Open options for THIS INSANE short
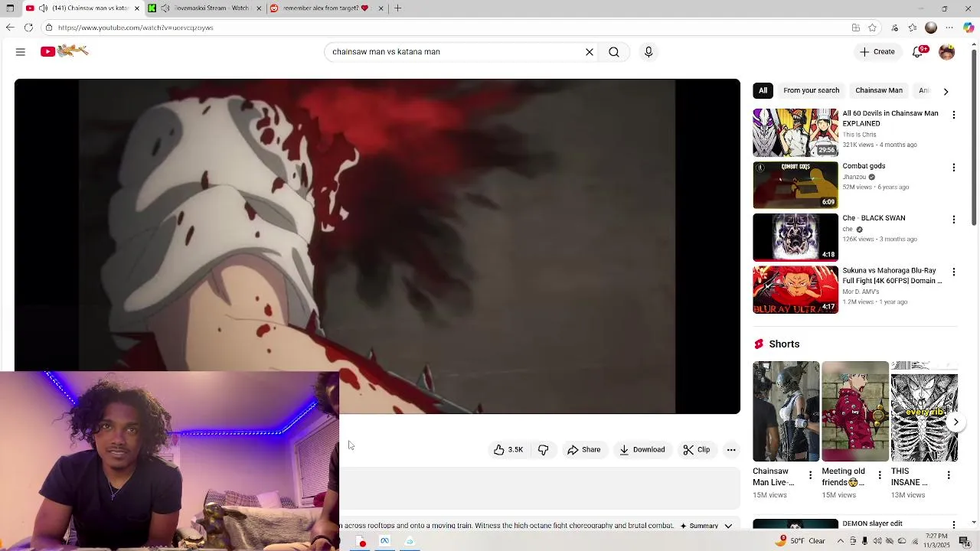The height and width of the screenshot is (551, 980). pyautogui.click(x=948, y=475)
